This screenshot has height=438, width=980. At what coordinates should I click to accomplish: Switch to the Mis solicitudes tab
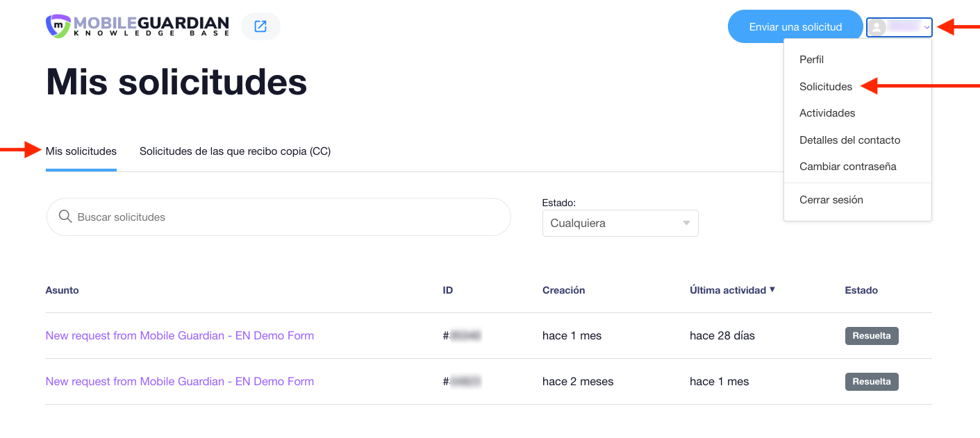(81, 151)
